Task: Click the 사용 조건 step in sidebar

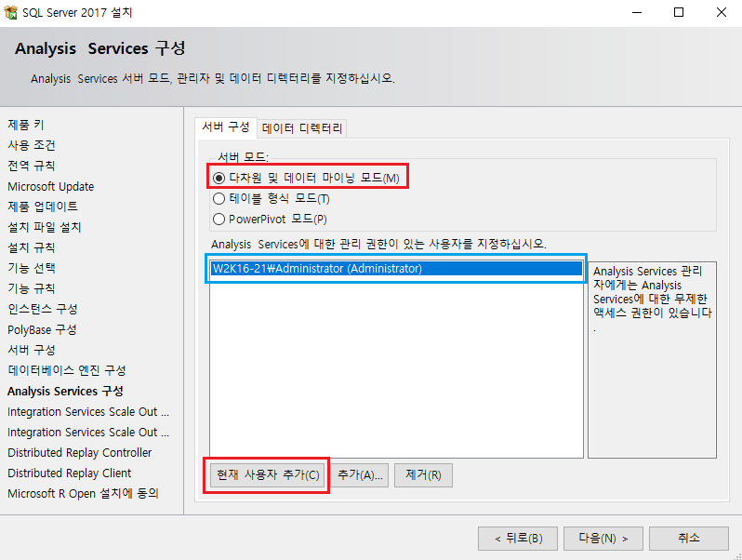Action: click(32, 145)
